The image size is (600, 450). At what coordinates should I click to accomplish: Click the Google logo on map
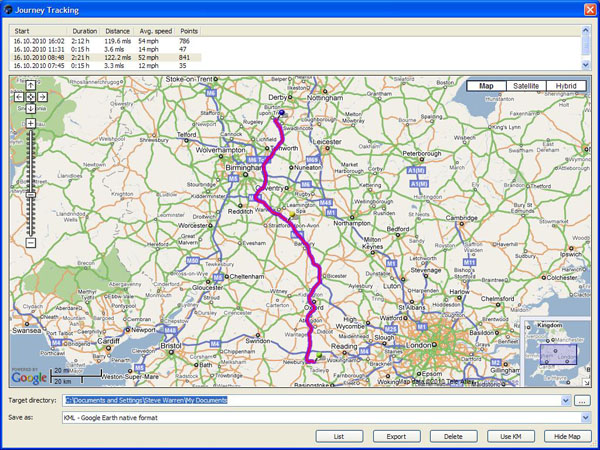pyautogui.click(x=29, y=378)
